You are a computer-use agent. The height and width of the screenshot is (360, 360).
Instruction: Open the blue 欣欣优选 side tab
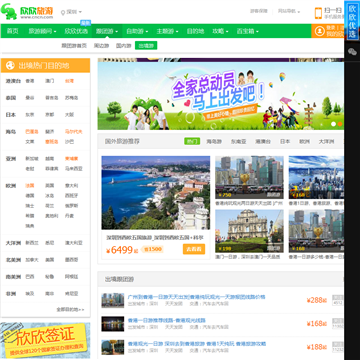(x=352, y=21)
